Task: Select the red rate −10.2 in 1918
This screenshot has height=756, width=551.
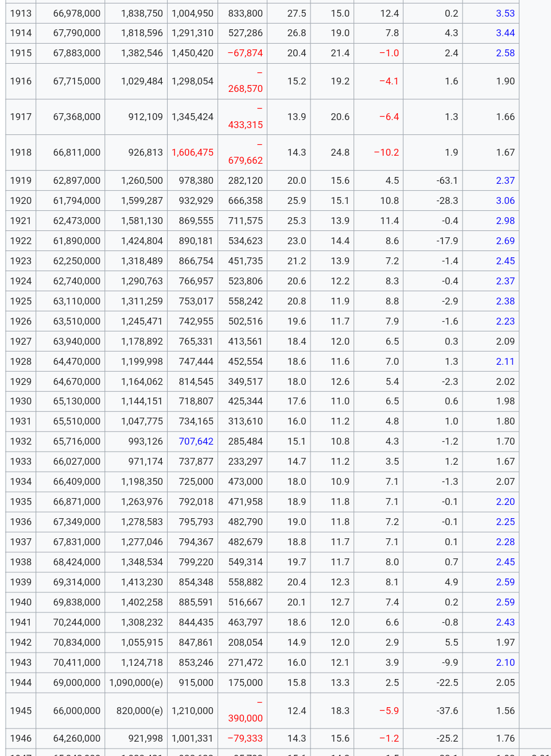Action: [x=386, y=153]
